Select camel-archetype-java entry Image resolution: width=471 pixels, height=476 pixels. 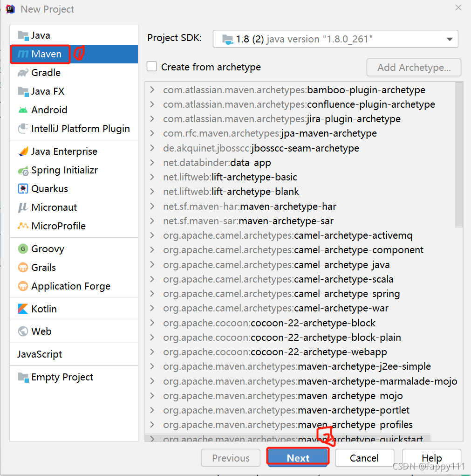pyautogui.click(x=276, y=265)
